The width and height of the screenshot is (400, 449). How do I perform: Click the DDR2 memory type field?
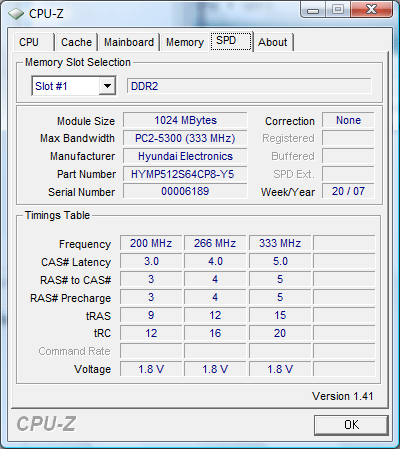pyautogui.click(x=249, y=86)
